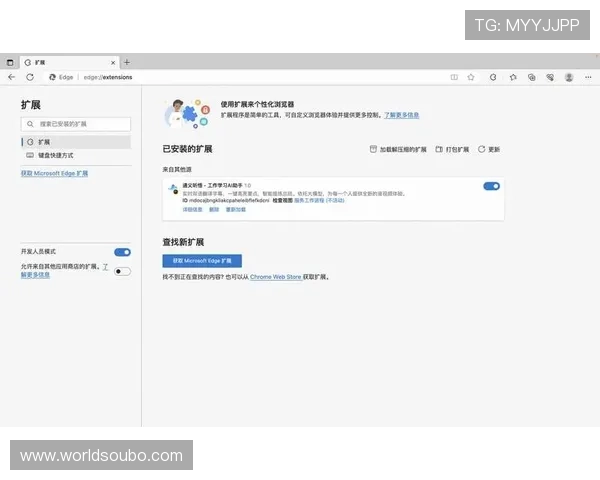Open the new tab plus button
This screenshot has width=600, height=480.
[127, 62]
